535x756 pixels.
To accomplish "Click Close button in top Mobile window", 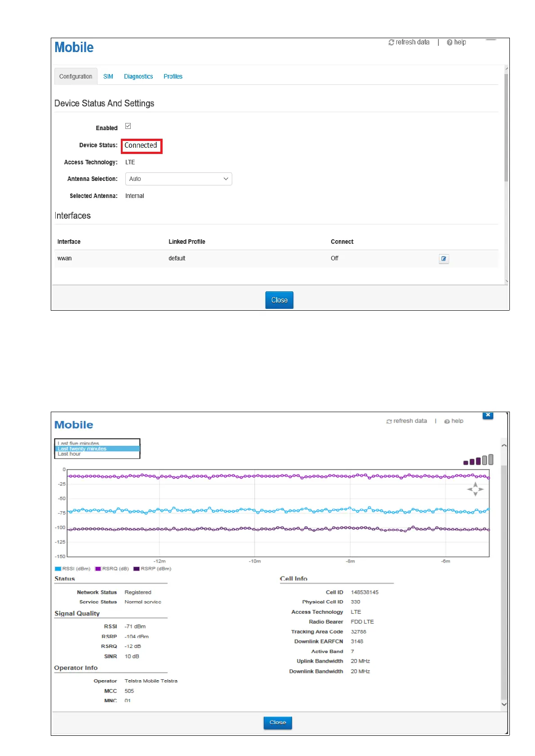I will click(279, 300).
